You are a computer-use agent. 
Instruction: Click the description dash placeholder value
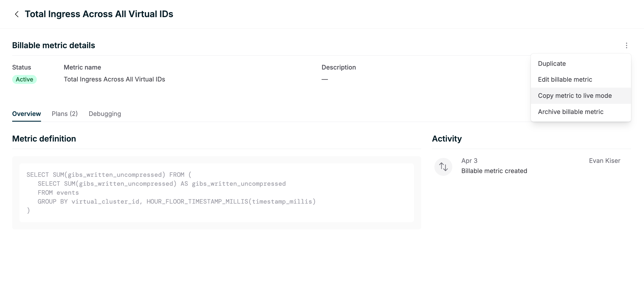click(x=325, y=79)
